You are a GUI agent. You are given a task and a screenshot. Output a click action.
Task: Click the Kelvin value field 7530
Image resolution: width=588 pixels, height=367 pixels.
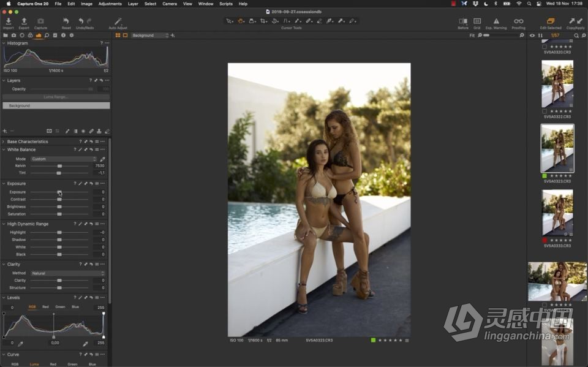pos(99,166)
